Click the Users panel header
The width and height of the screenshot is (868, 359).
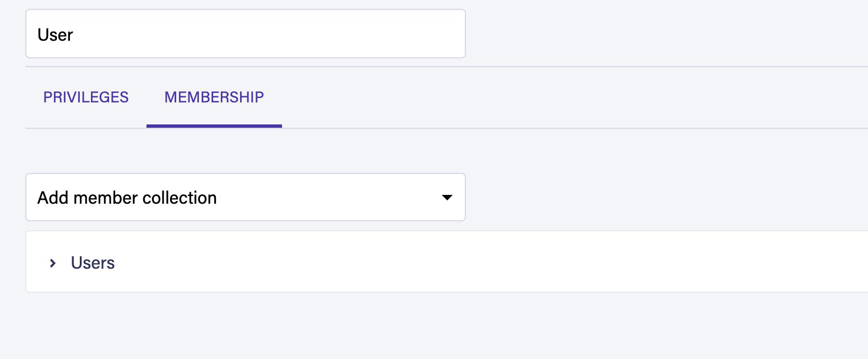coord(220,263)
